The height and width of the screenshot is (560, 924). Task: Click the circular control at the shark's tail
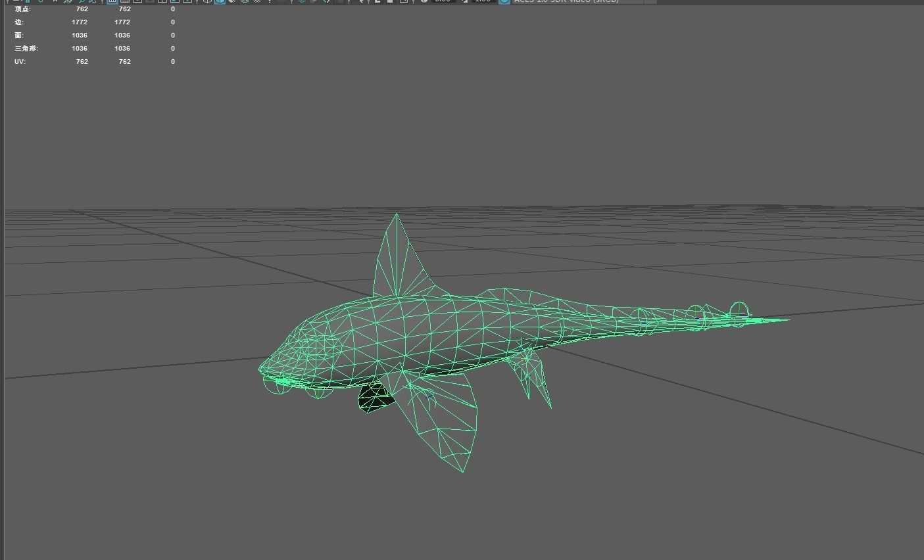click(739, 310)
